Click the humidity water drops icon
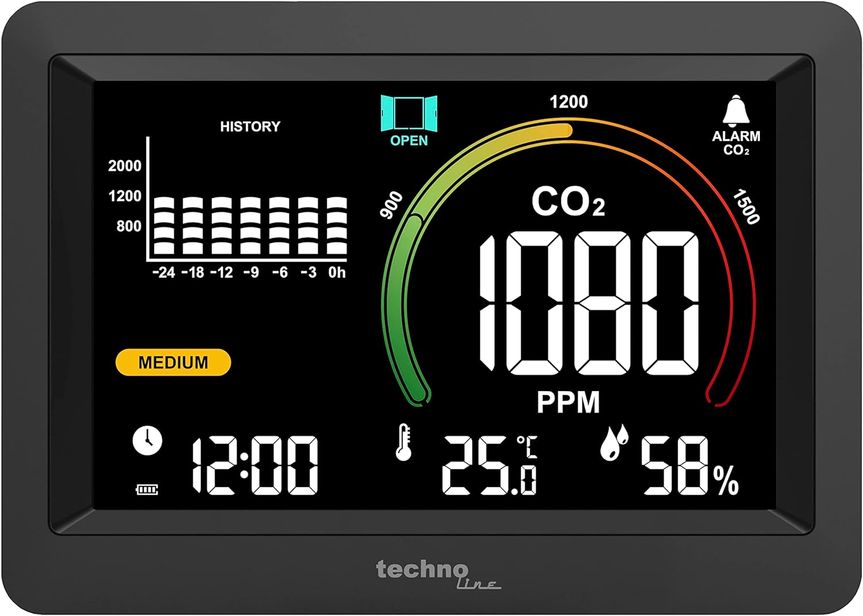863x616 pixels. click(x=613, y=443)
